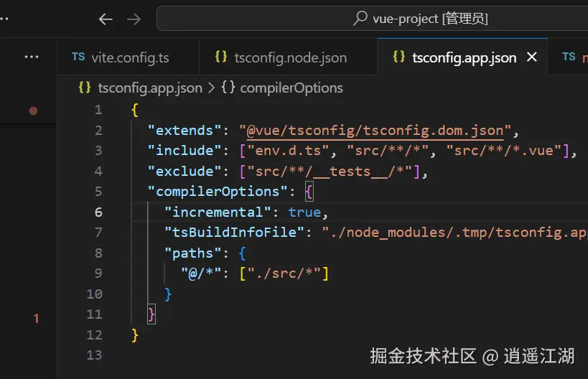
Task: Go back using the title bar left arrow
Action: coord(106,19)
